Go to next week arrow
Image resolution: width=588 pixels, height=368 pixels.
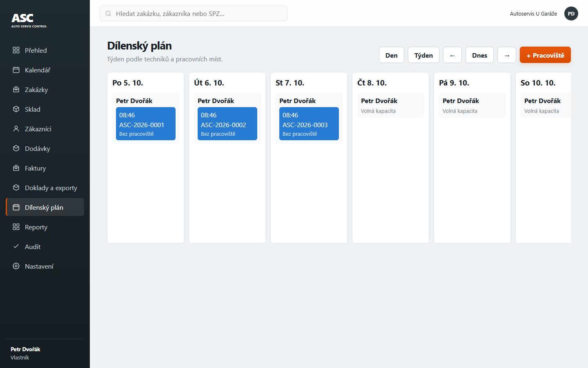tap(506, 55)
